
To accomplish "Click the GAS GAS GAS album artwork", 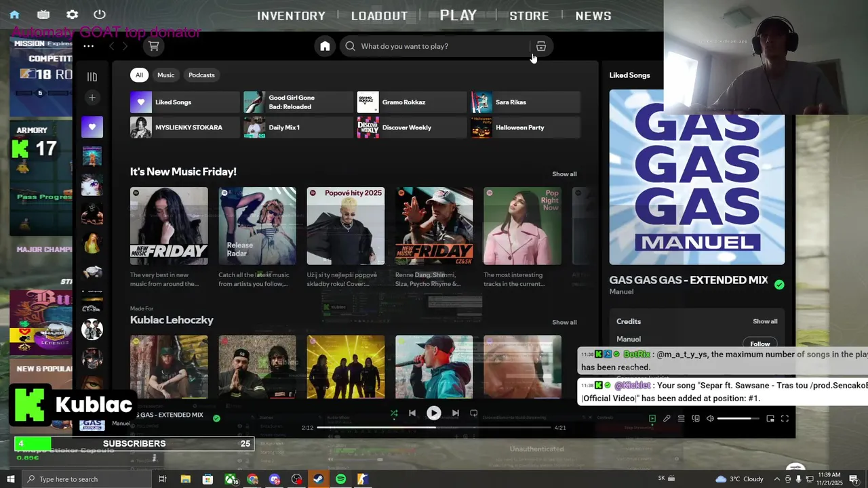I will tap(697, 177).
